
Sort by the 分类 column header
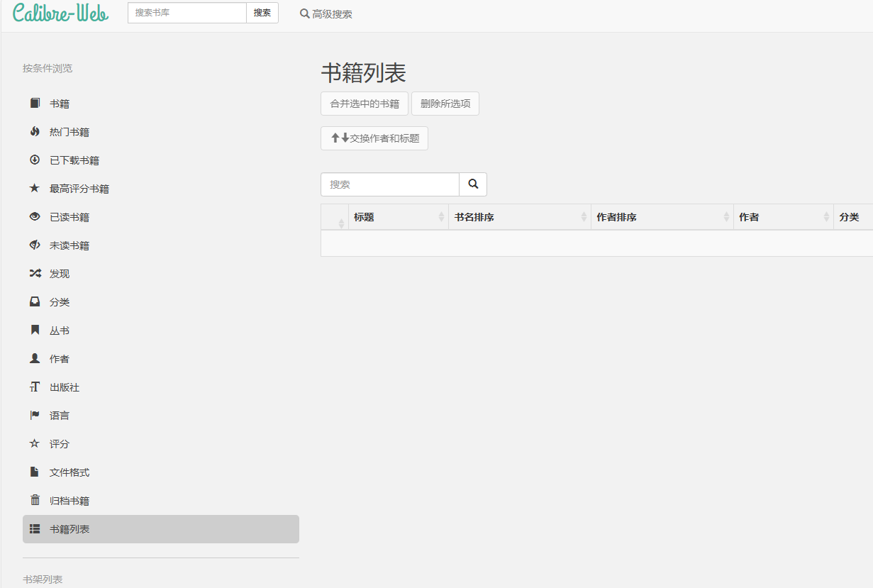pyautogui.click(x=853, y=217)
